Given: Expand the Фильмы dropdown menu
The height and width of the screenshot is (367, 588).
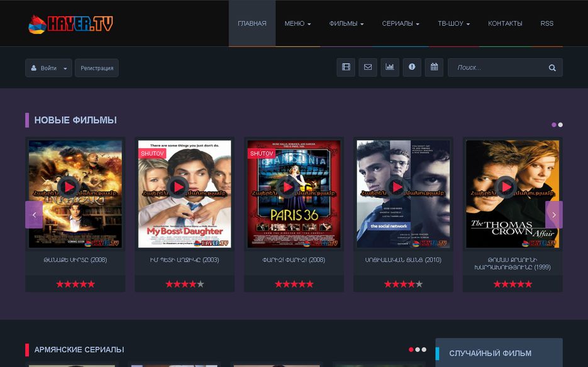Looking at the screenshot, I should tap(347, 23).
